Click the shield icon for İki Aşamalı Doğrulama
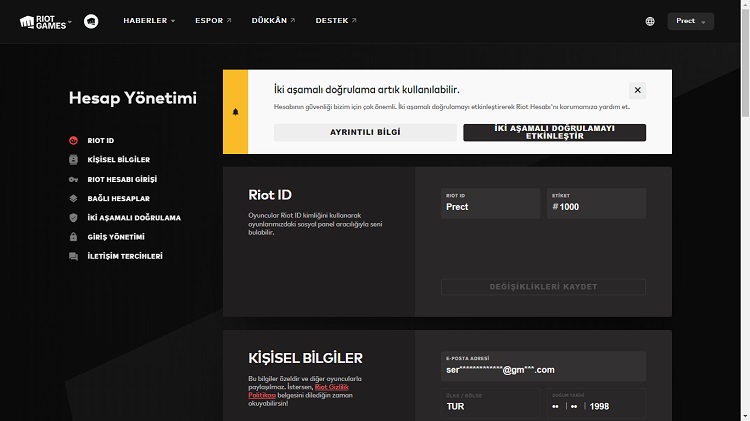The width and height of the screenshot is (750, 421). pyautogui.click(x=73, y=218)
